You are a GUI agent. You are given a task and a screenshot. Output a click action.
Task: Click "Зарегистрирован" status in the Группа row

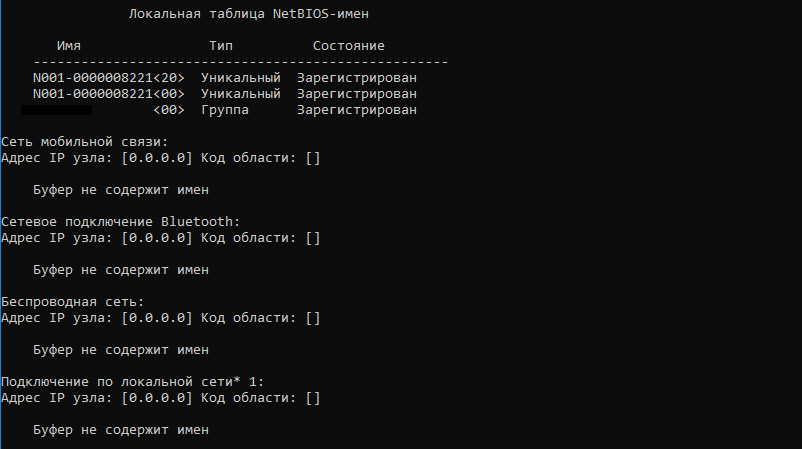tap(356, 110)
